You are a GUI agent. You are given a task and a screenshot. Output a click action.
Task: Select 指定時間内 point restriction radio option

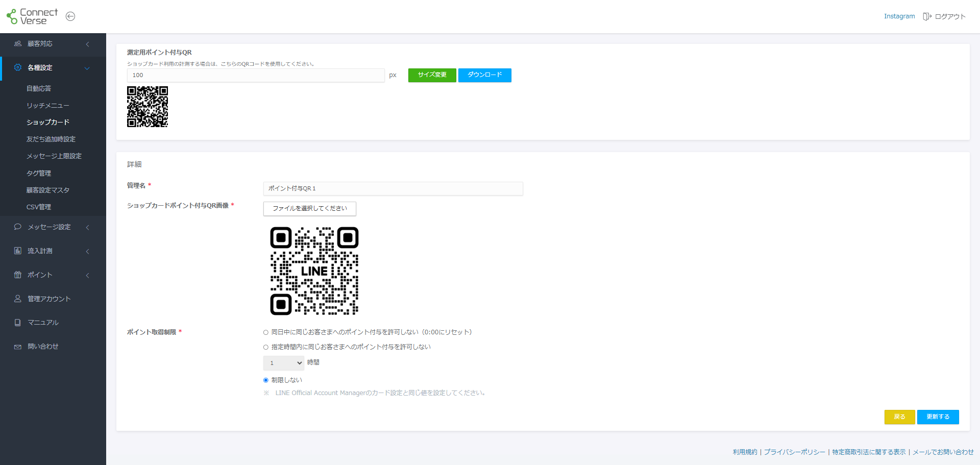[265, 347]
